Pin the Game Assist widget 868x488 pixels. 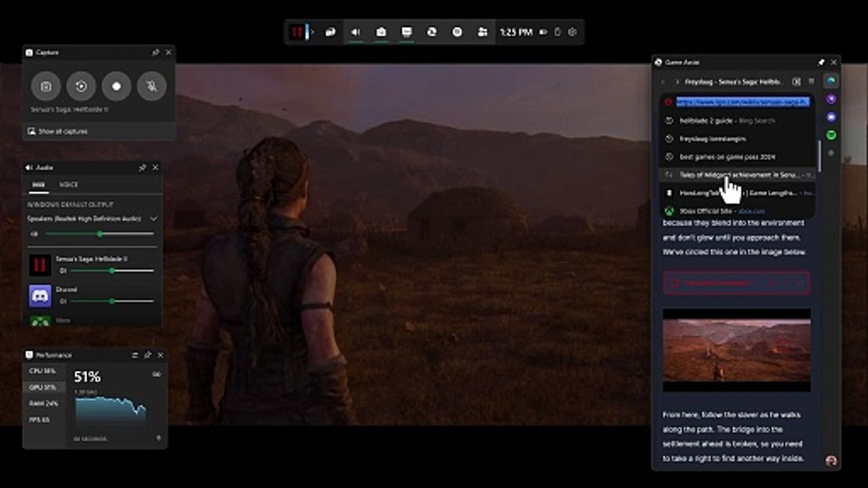tap(821, 62)
